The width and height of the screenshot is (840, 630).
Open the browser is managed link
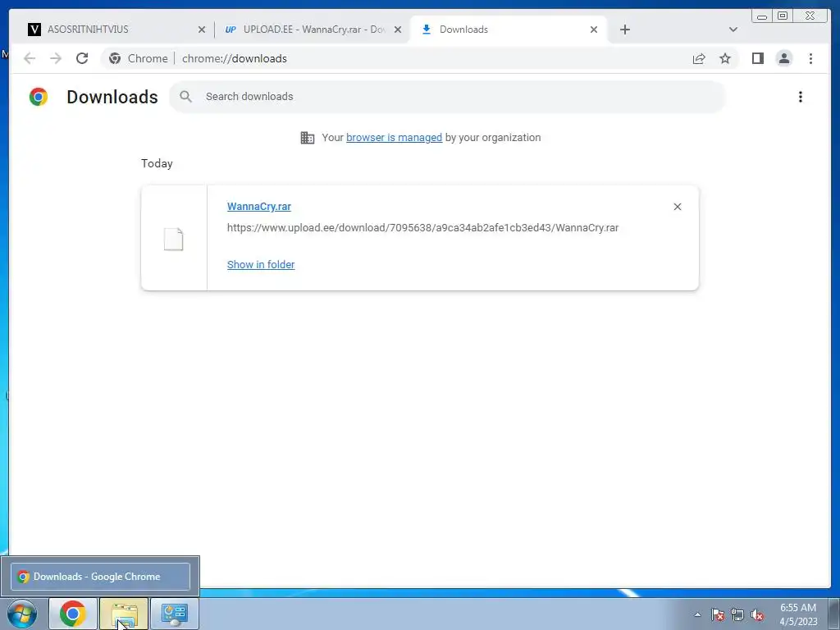395,138
